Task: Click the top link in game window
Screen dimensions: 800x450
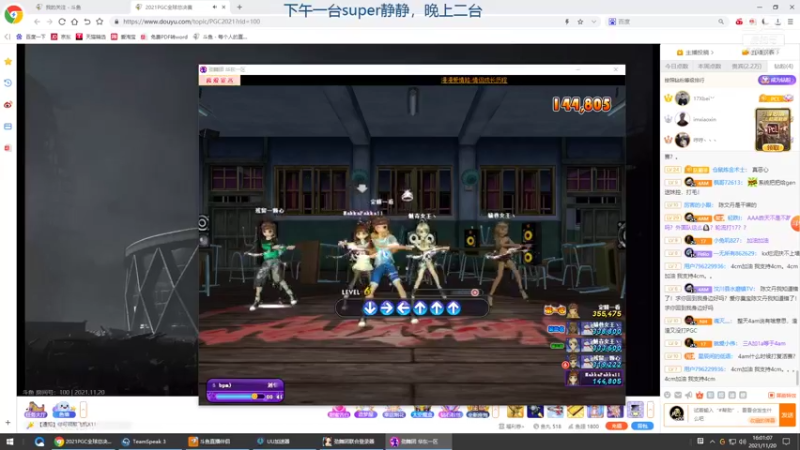Action: click(x=474, y=80)
